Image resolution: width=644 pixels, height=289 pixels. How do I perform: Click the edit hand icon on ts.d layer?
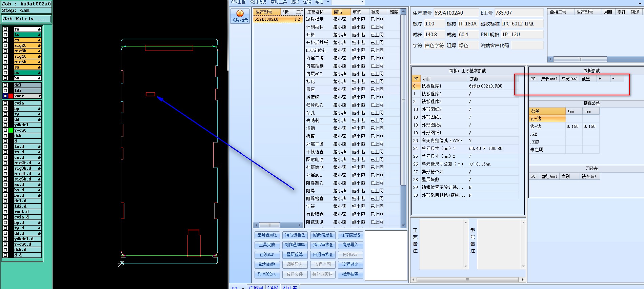[x=39, y=152]
